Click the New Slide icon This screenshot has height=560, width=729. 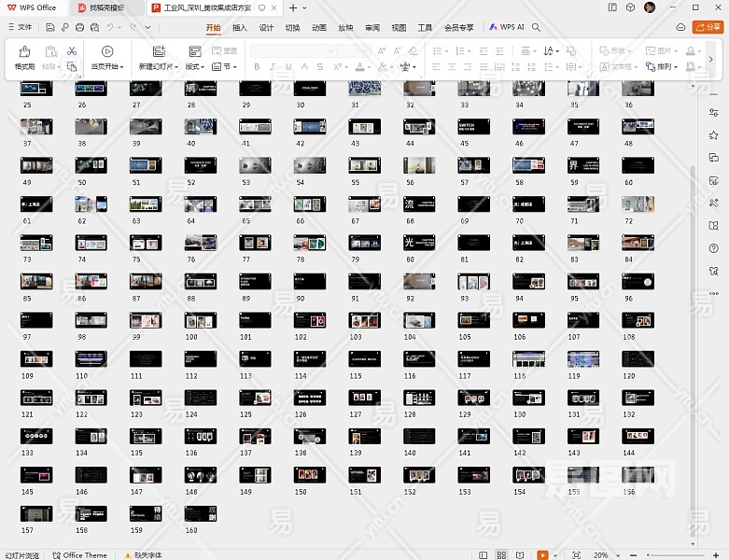pyautogui.click(x=159, y=52)
